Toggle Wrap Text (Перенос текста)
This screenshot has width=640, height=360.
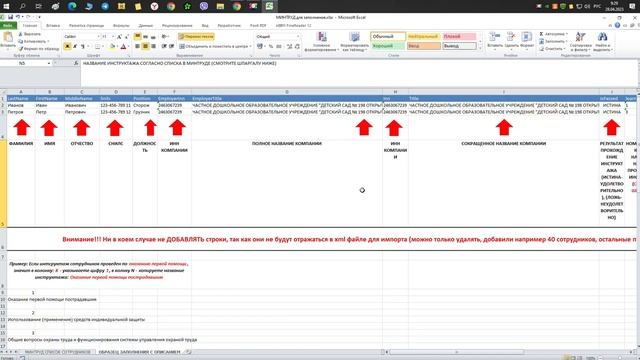click(196, 36)
